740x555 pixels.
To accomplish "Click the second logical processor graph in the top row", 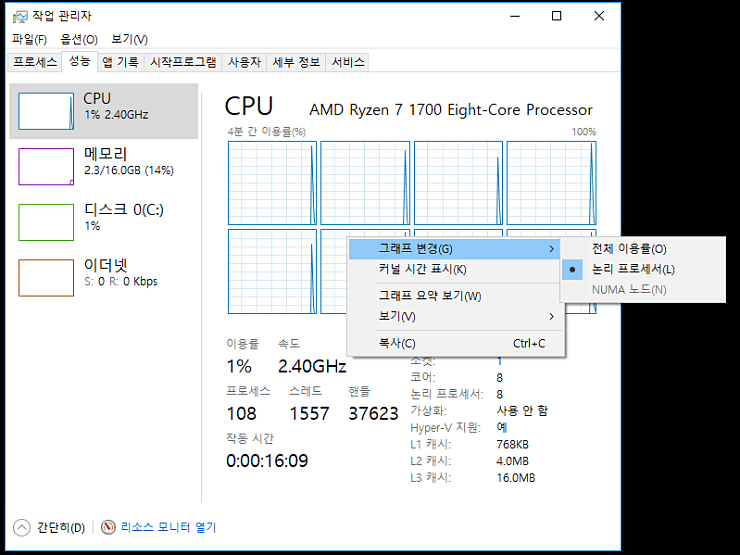I will (365, 183).
